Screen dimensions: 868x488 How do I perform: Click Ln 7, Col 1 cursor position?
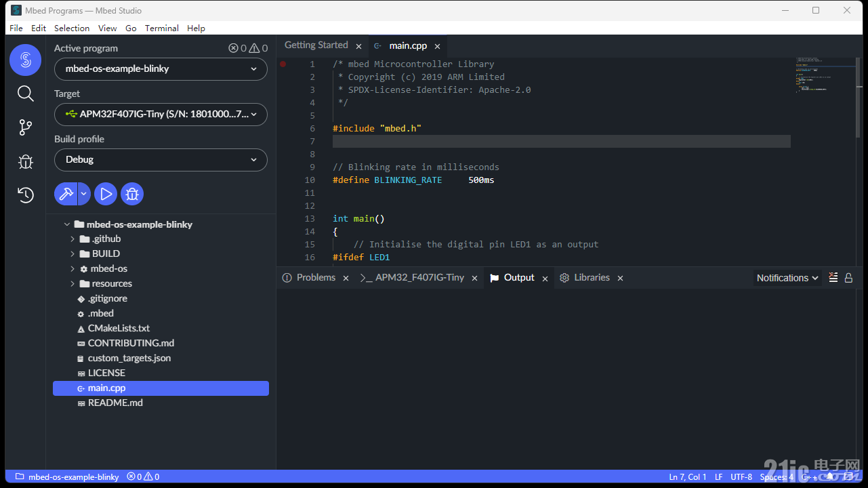(x=688, y=477)
